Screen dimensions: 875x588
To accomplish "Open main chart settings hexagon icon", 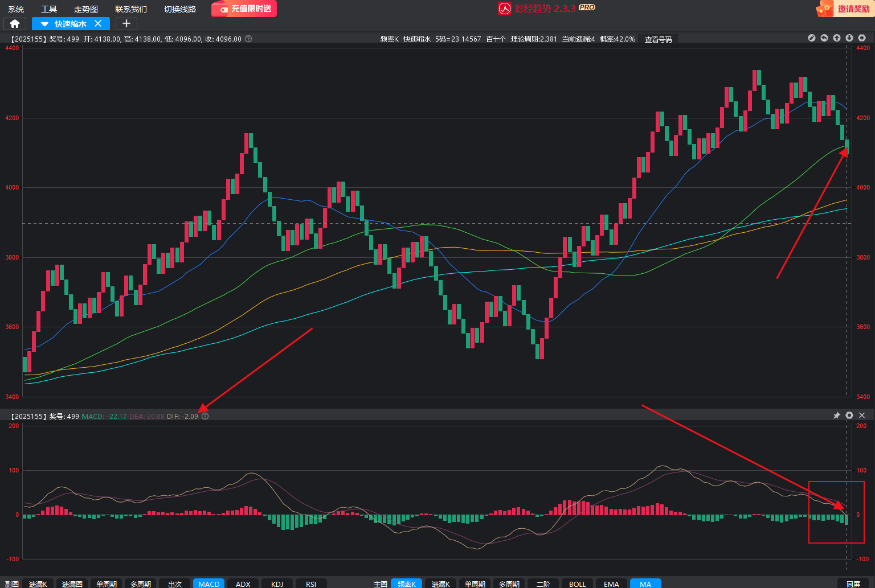I will click(x=862, y=38).
